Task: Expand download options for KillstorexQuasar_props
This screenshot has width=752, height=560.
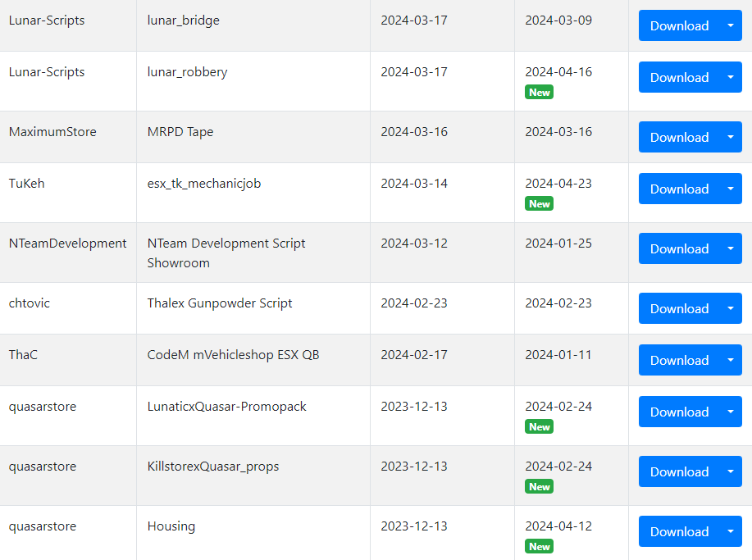Action: pos(731,471)
